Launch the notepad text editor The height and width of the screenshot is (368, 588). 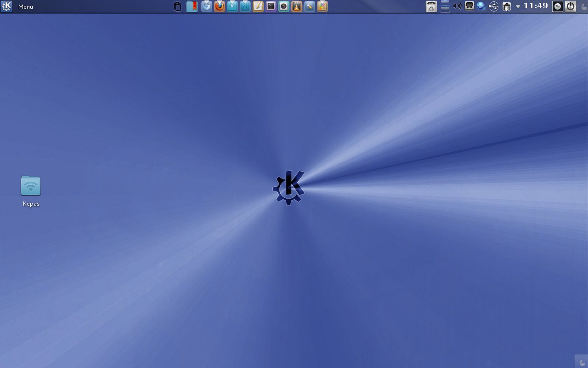(x=258, y=6)
